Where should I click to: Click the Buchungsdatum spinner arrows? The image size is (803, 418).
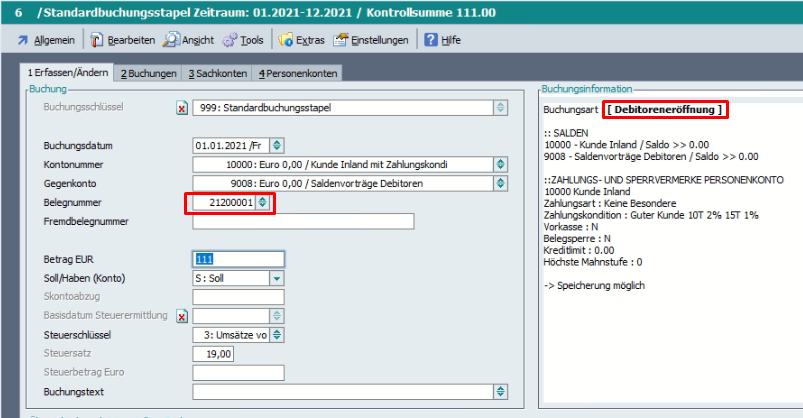tap(277, 145)
